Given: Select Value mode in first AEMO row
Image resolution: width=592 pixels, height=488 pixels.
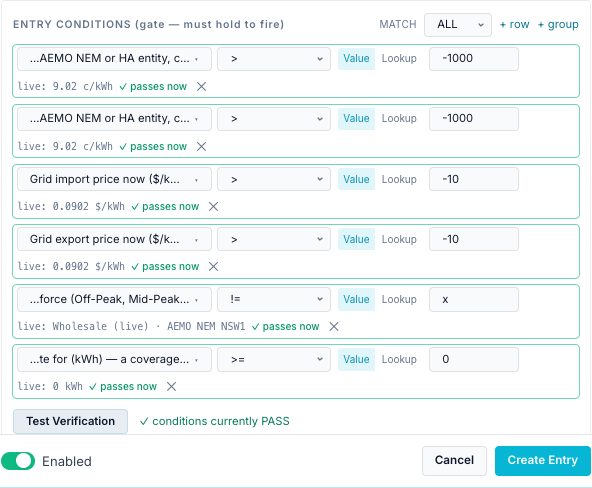Looking at the screenshot, I should click(x=356, y=59).
